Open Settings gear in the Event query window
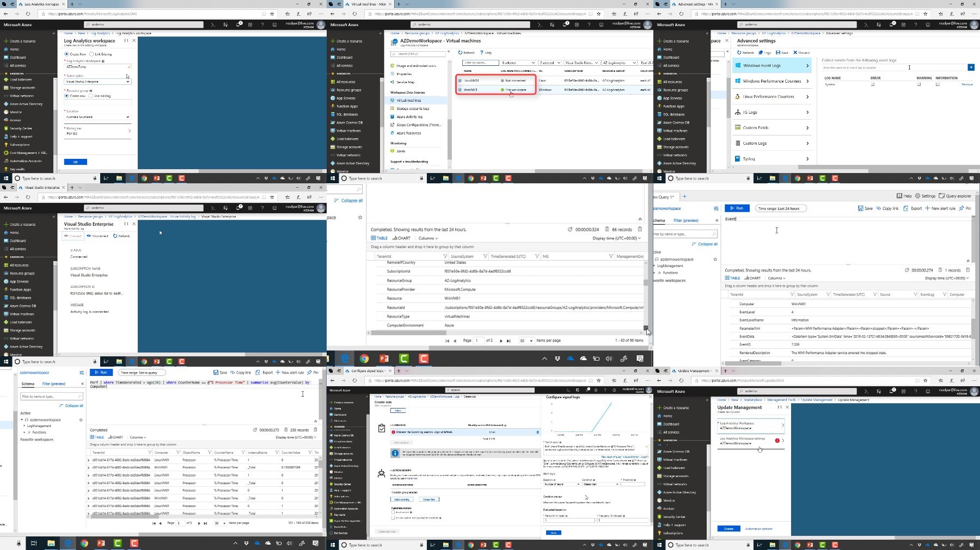The image size is (980, 550). click(925, 196)
